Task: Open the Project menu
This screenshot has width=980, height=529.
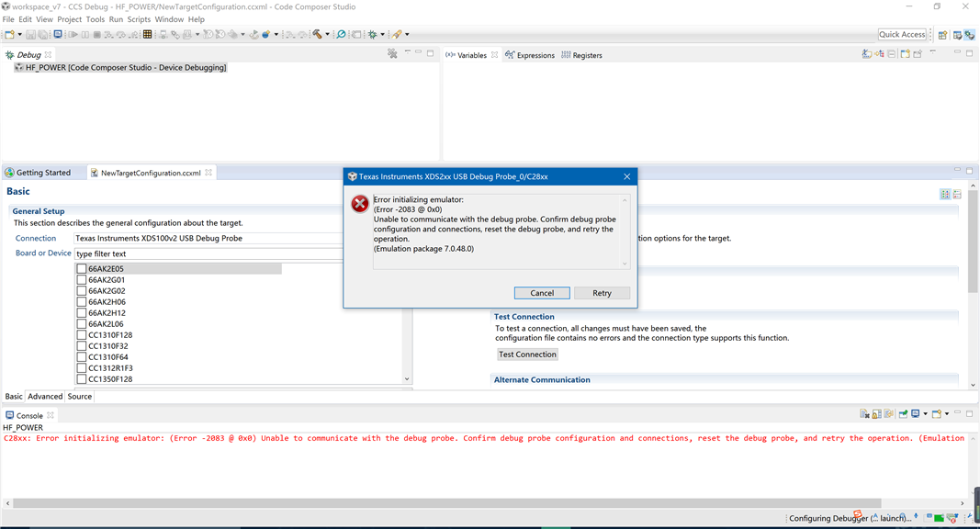Action: [x=70, y=19]
